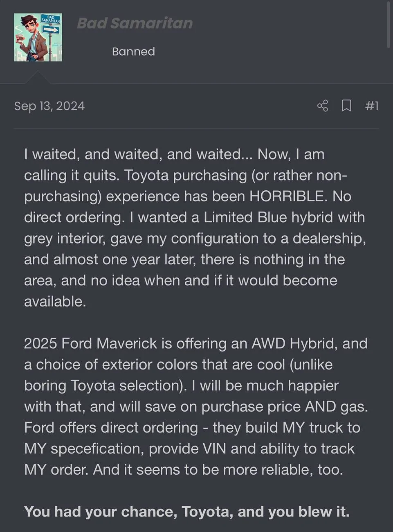Click the vertical scrollbar thumb
This screenshot has width=393, height=532.
pos(389,25)
